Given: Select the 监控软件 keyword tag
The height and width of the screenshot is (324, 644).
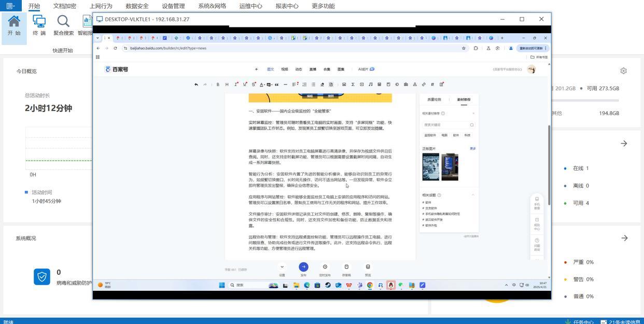Looking at the screenshot, I should (430, 135).
